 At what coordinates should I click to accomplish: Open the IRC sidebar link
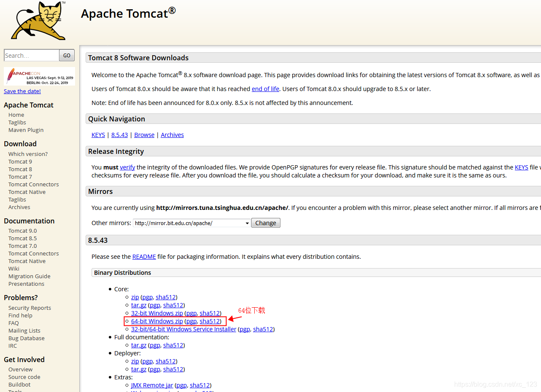tap(13, 346)
